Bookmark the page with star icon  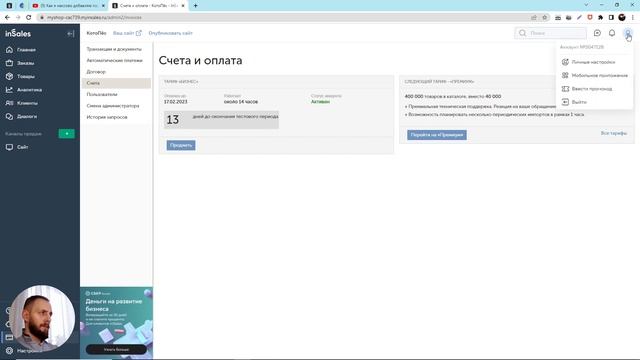[544, 18]
